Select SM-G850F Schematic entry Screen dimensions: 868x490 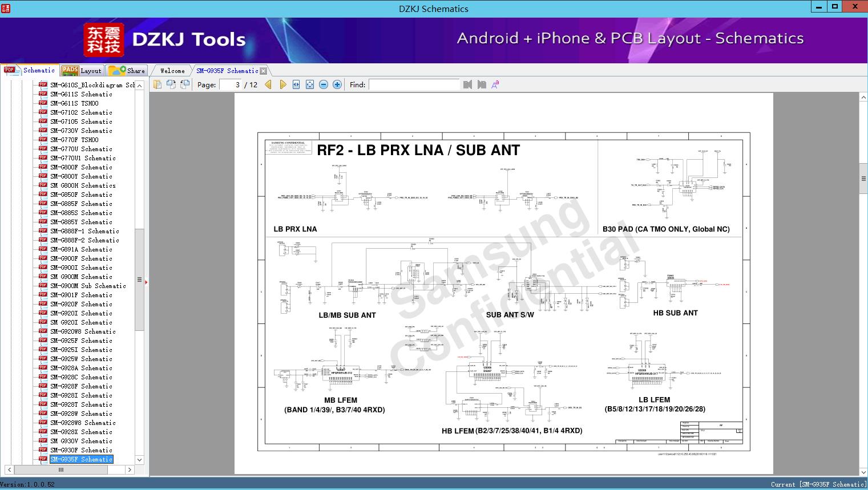click(81, 195)
